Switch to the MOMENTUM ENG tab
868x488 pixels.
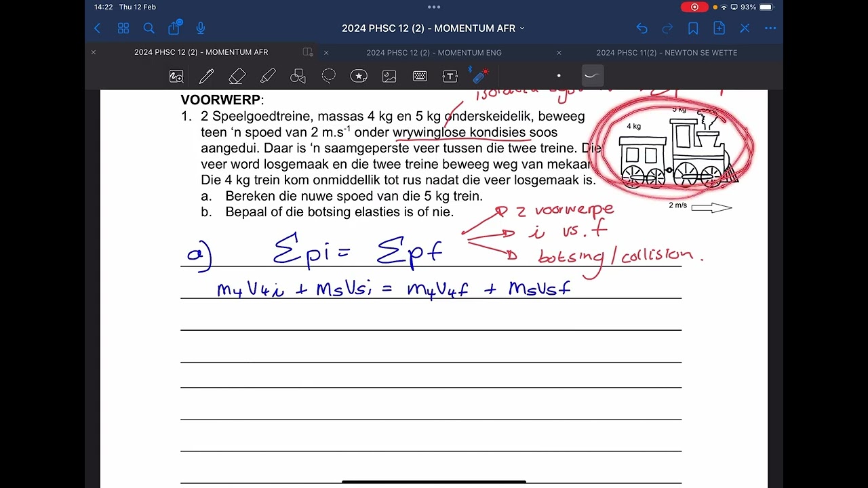(x=434, y=52)
